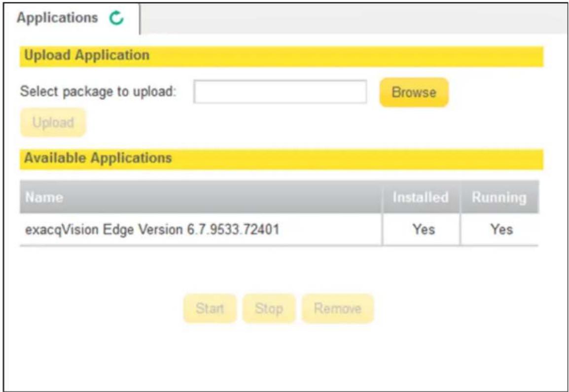569x392 pixels.
Task: Click the green refresh icon beside Applications
Action: pyautogui.click(x=116, y=19)
